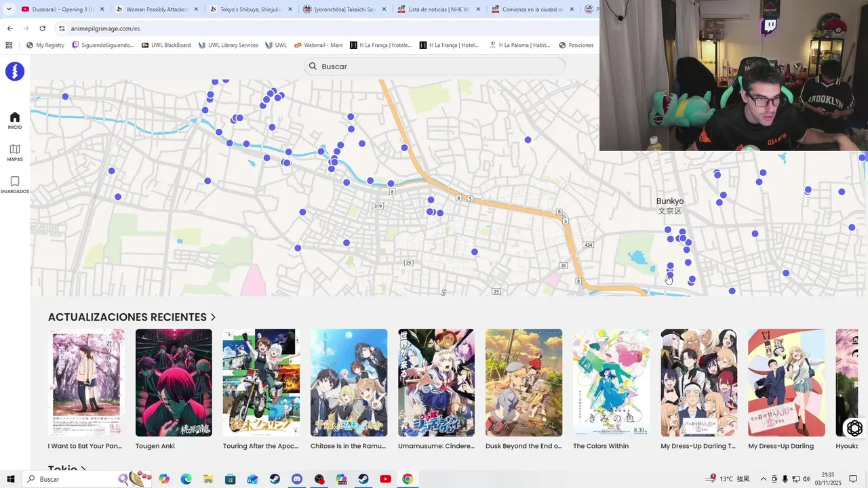Click the Windows taskbar Buscar search box

tap(88, 479)
